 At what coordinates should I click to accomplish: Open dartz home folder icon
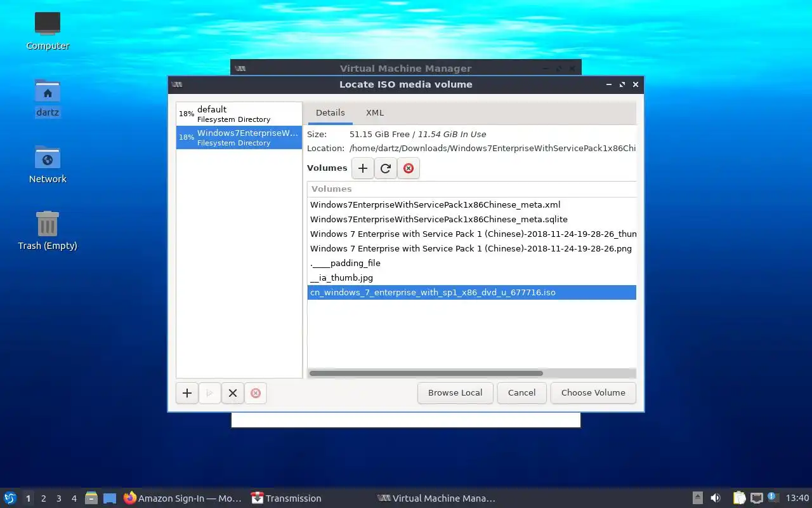(x=48, y=98)
